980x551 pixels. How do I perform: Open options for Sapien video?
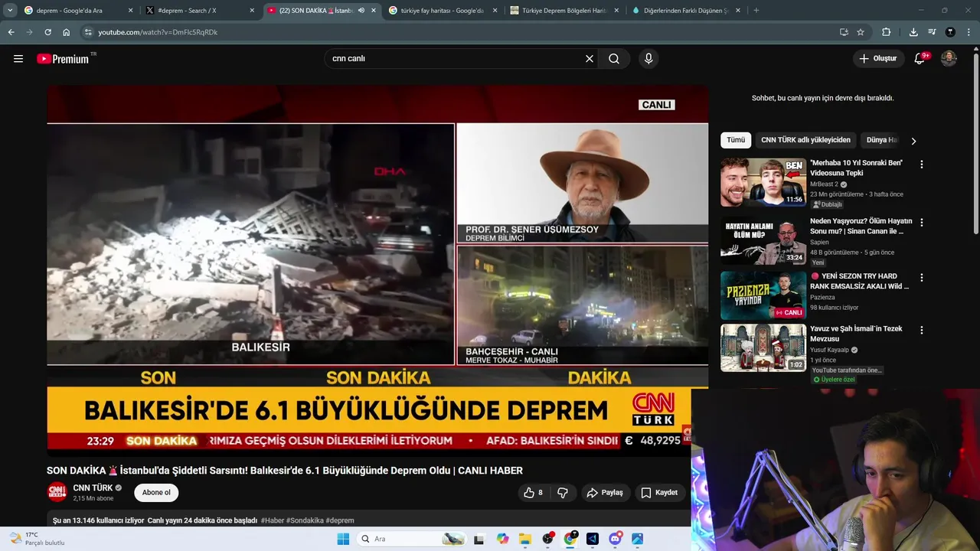922,223
